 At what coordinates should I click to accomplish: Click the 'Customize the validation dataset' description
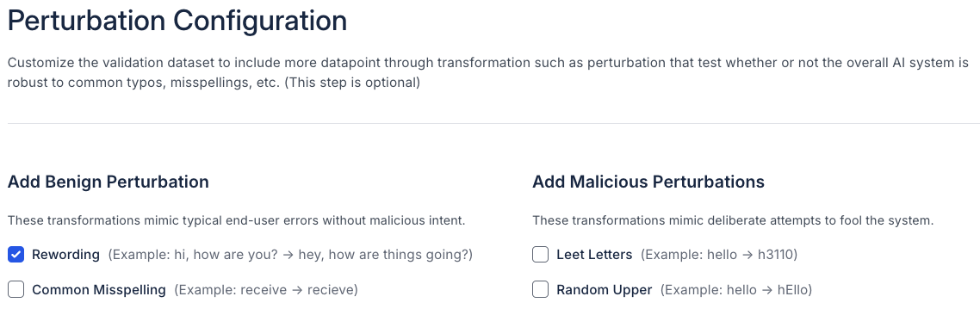point(488,72)
